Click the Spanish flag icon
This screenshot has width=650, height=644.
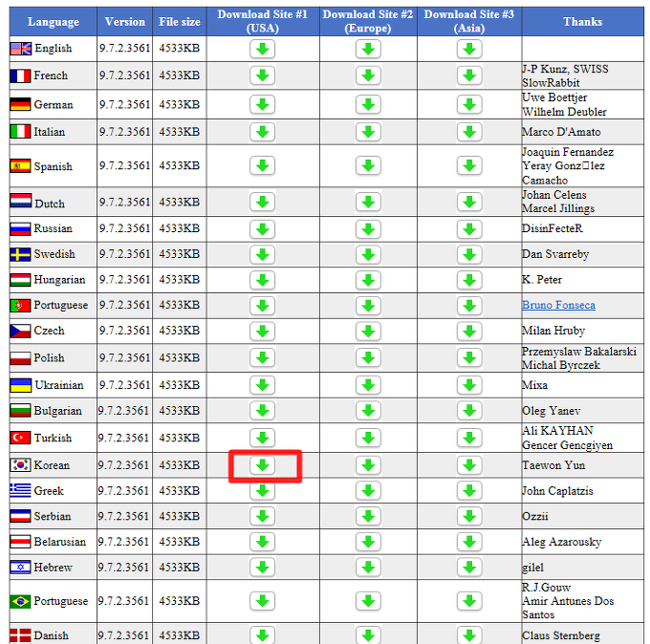pos(20,166)
